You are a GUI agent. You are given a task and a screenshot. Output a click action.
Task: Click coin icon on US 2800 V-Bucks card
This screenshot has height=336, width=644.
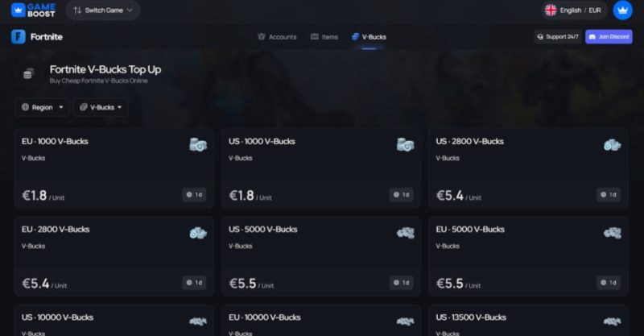pyautogui.click(x=613, y=145)
